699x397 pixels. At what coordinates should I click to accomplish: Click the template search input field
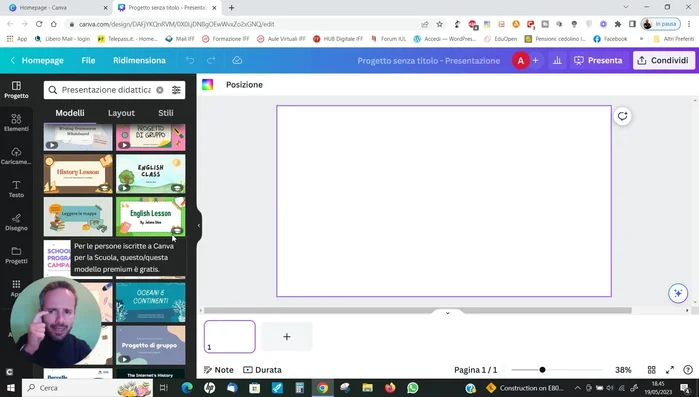(x=106, y=90)
